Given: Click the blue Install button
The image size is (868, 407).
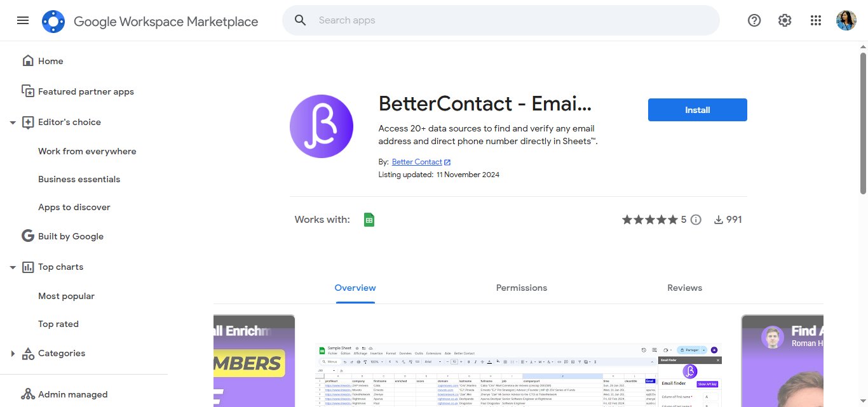Looking at the screenshot, I should [697, 110].
